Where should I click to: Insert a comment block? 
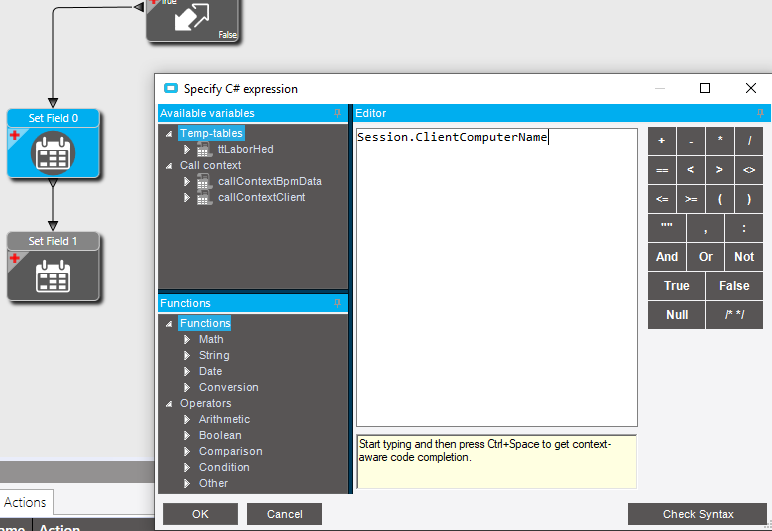734,315
